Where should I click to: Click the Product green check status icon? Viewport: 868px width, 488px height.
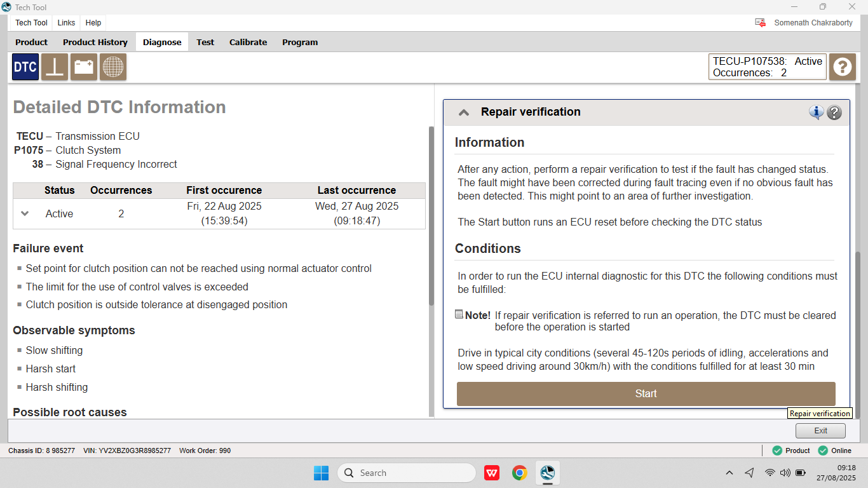[x=777, y=451]
